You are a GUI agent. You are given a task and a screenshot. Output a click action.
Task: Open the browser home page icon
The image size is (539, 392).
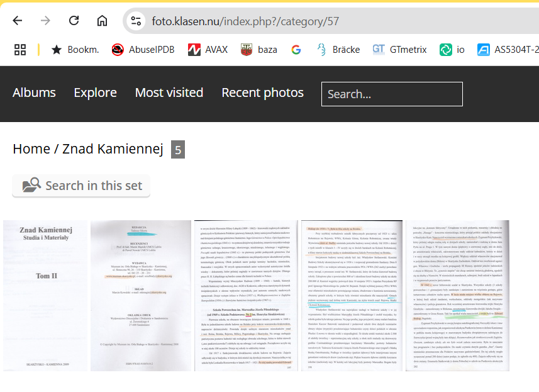tap(102, 21)
